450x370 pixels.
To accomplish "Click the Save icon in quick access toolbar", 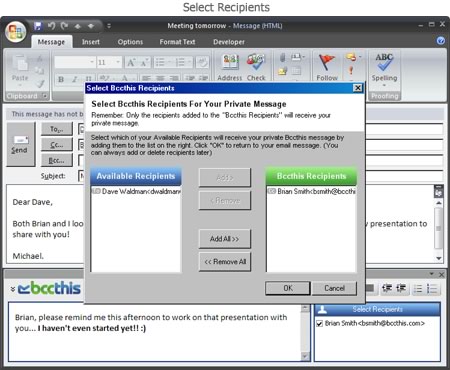I will [38, 26].
